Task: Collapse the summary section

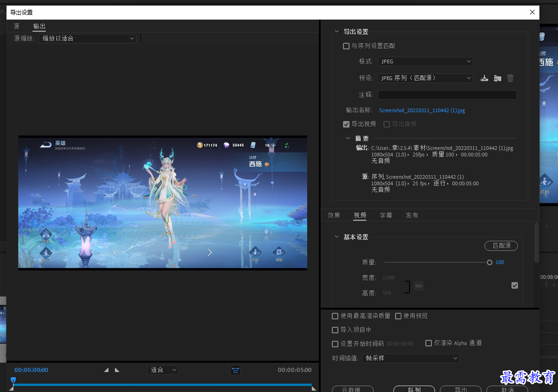Action: 348,138
